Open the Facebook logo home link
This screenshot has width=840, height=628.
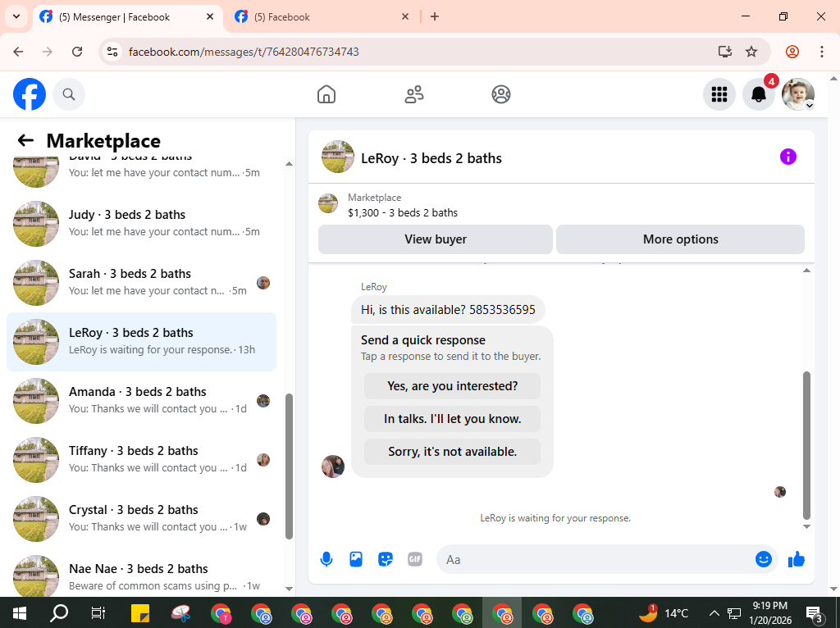(30, 94)
